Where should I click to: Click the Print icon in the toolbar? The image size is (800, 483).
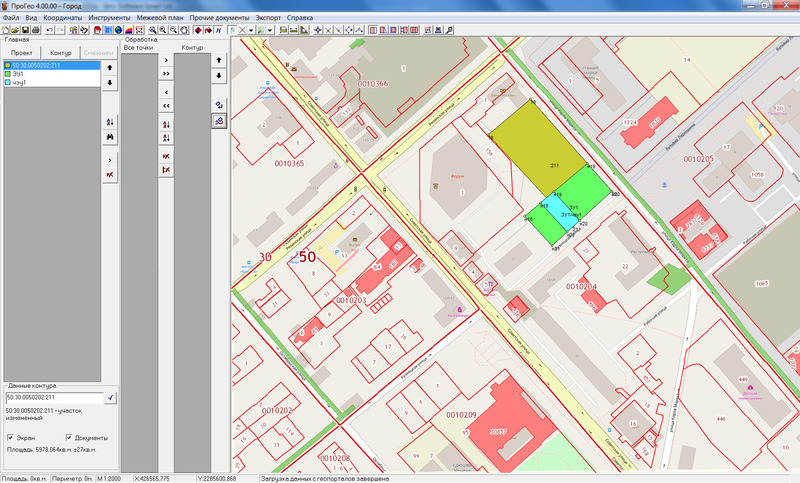pyautogui.click(x=36, y=30)
